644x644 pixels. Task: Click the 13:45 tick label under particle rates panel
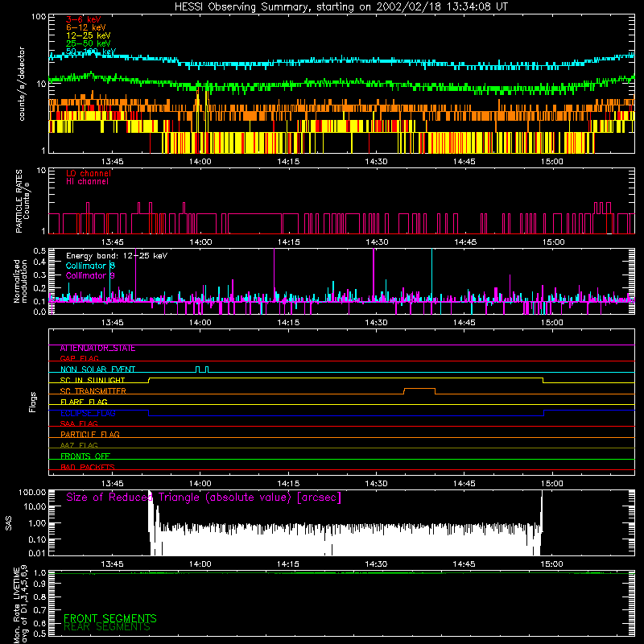(112, 242)
